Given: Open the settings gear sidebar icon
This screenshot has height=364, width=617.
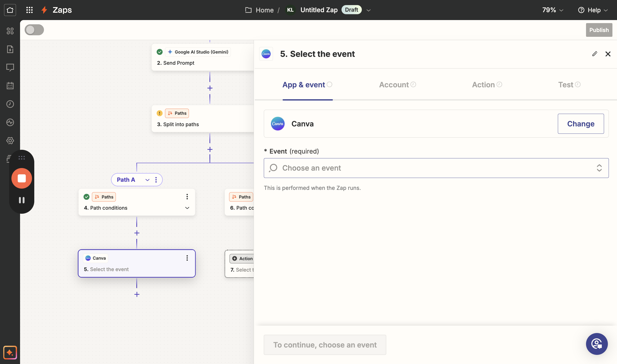Looking at the screenshot, I should (x=10, y=141).
